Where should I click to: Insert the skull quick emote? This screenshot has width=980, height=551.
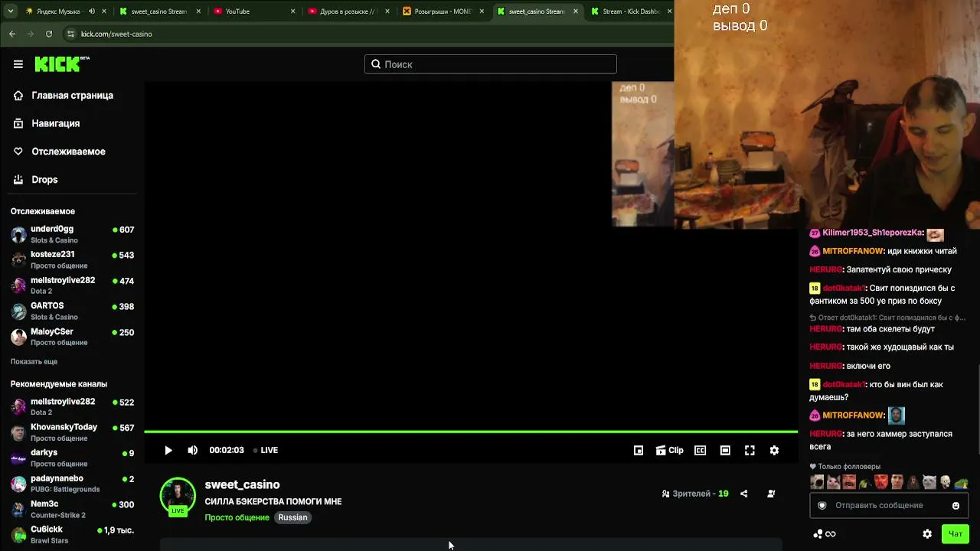pos(945,482)
